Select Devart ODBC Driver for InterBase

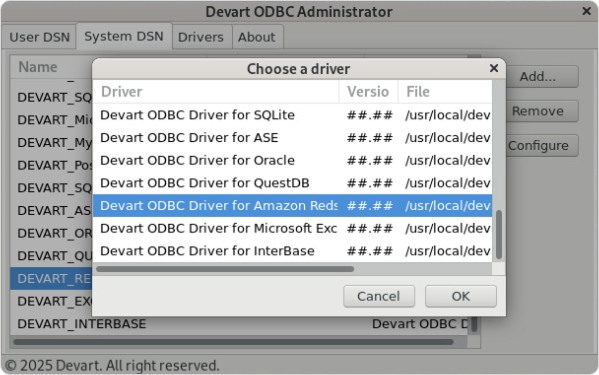pyautogui.click(x=292, y=251)
